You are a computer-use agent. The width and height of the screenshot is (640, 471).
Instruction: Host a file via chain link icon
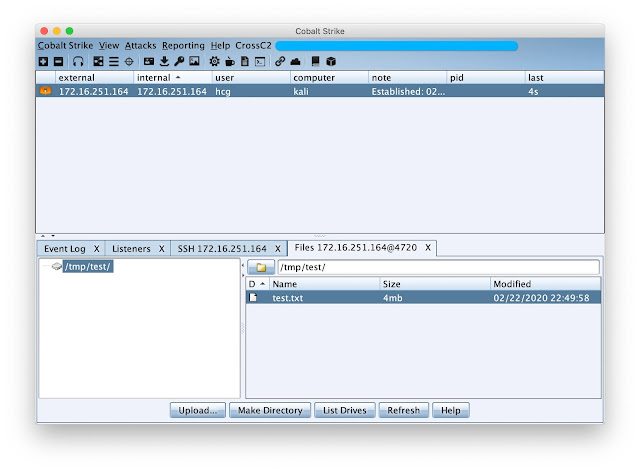[280, 62]
